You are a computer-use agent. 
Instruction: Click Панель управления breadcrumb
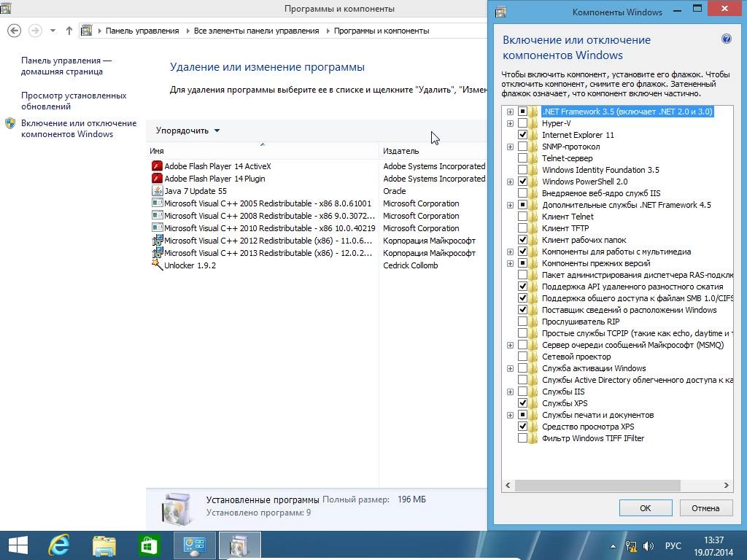[x=142, y=31]
